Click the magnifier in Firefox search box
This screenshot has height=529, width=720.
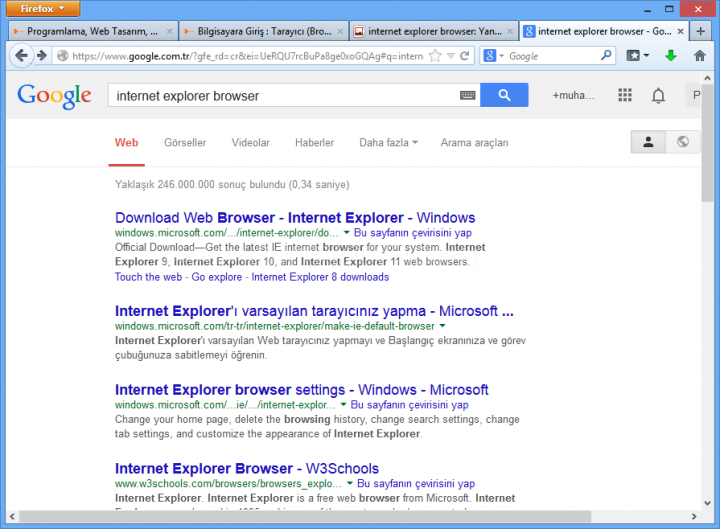pos(606,56)
